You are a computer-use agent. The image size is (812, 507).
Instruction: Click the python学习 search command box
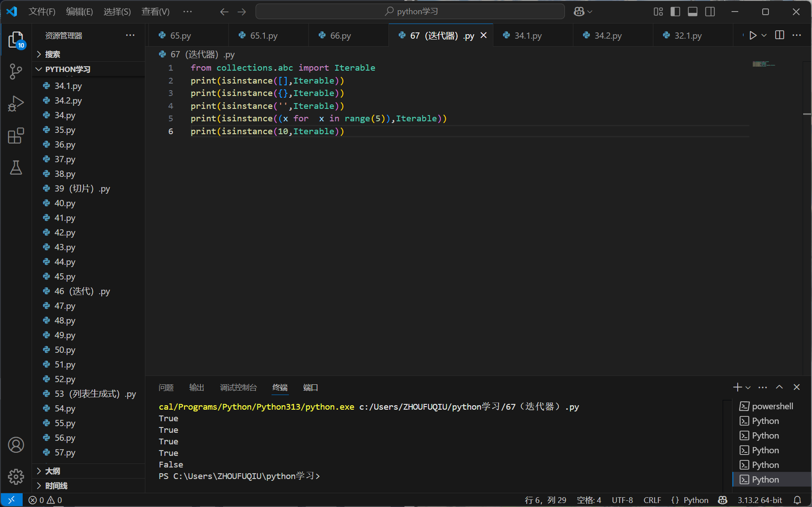tap(410, 12)
